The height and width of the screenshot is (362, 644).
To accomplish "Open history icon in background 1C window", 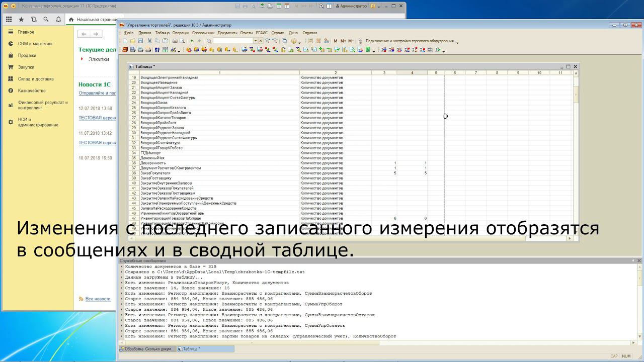I will (x=34, y=19).
